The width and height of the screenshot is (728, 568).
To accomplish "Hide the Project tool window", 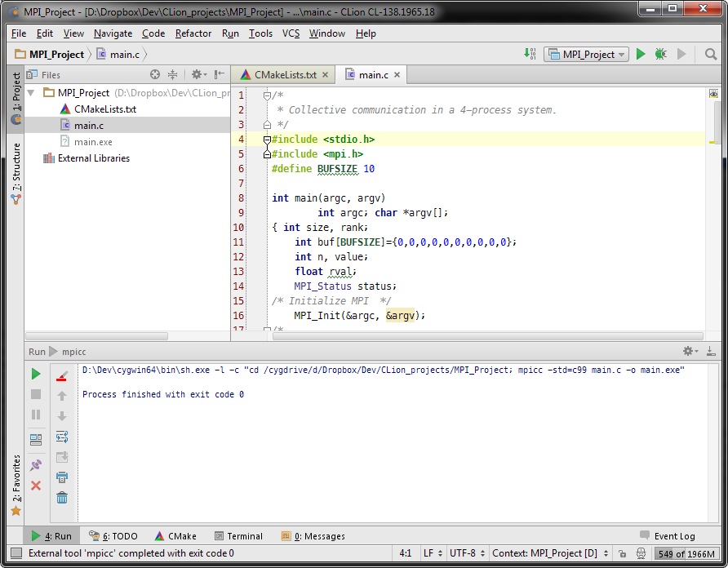I will 220,74.
